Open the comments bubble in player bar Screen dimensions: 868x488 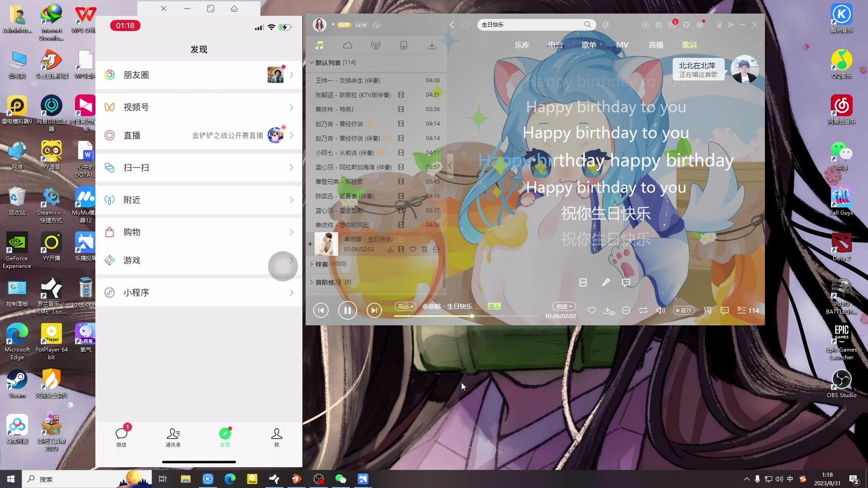click(x=725, y=310)
